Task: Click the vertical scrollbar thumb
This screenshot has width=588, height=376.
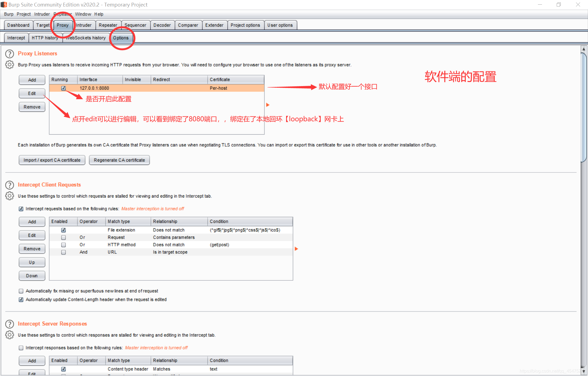Action: pos(584,108)
